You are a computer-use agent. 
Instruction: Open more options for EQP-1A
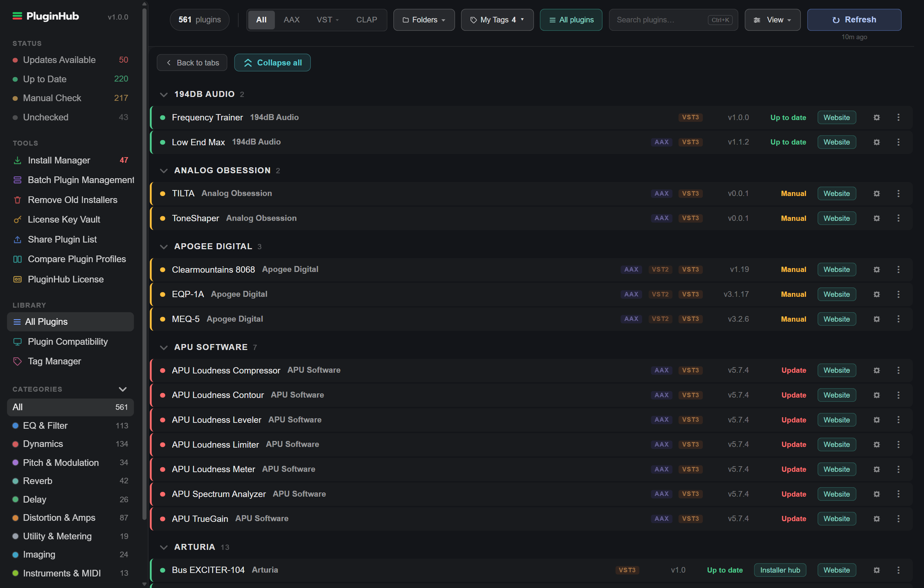898,294
